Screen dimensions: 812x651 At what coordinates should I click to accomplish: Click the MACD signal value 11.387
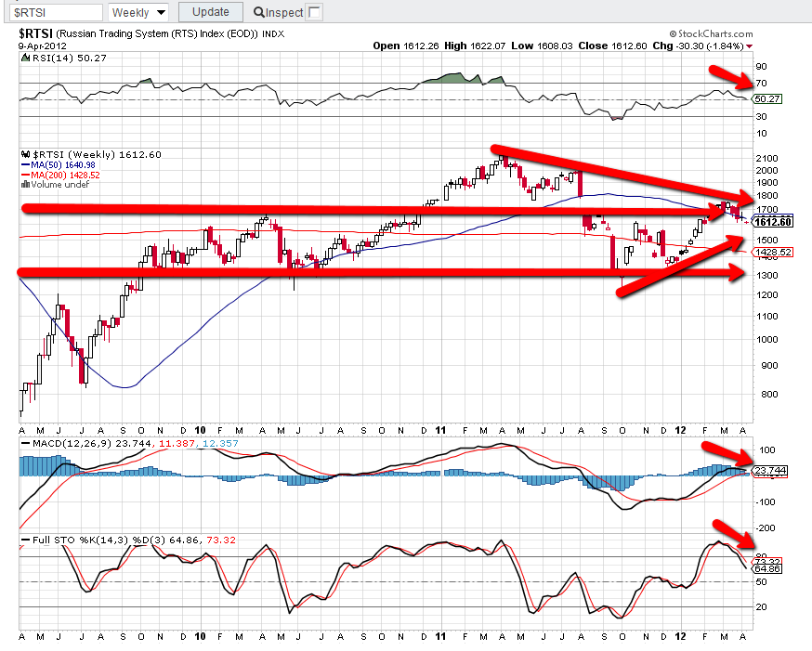pyautogui.click(x=177, y=444)
